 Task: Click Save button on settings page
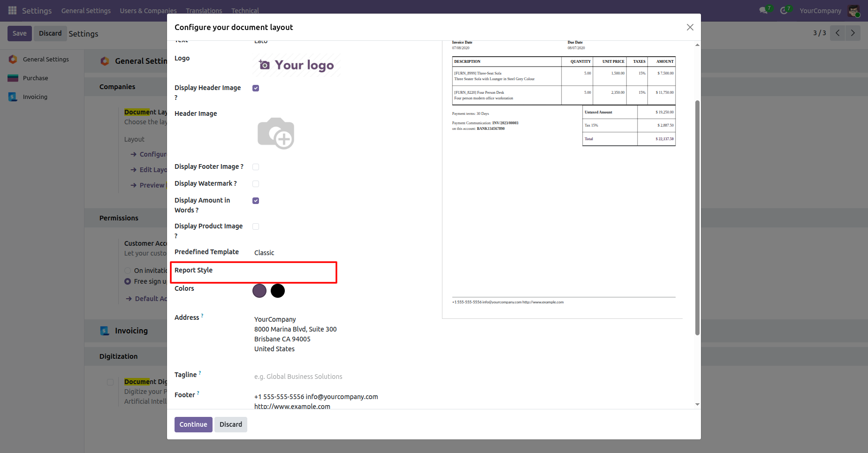click(x=20, y=33)
